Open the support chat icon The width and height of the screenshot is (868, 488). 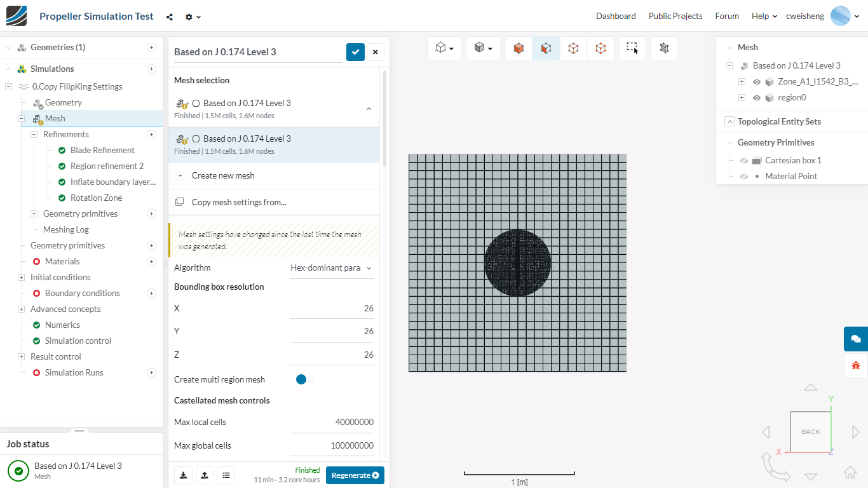click(x=855, y=339)
